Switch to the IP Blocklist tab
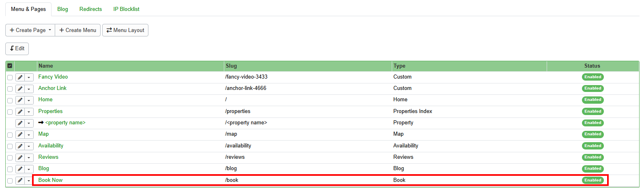The width and height of the screenshot is (644, 192). pyautogui.click(x=126, y=9)
